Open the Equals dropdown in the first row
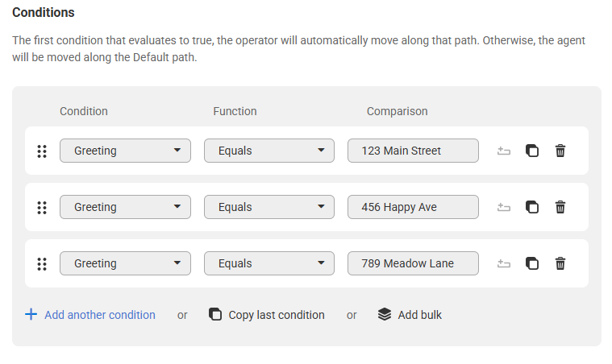Image resolution: width=612 pixels, height=364 pixels. click(269, 151)
